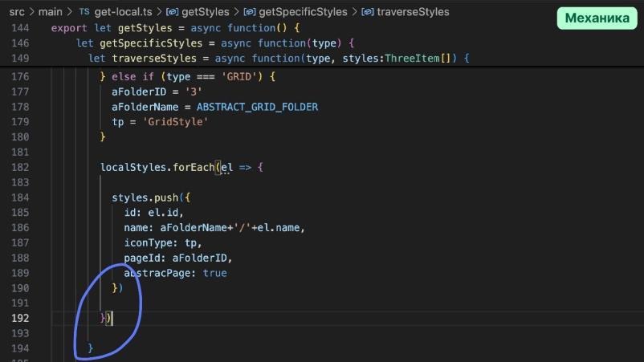Screen dimensions: 644x362
Task: Select the TS file type icon in breadcrumb
Action: (84, 12)
